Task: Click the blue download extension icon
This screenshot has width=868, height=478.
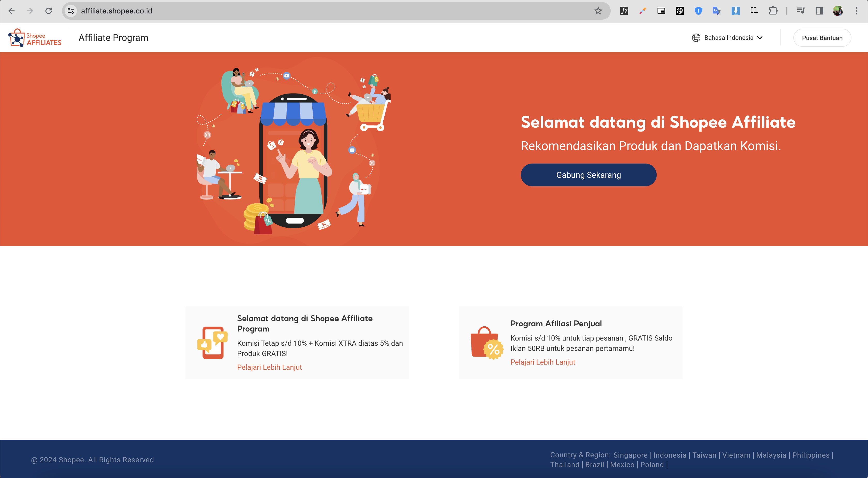Action: [735, 11]
